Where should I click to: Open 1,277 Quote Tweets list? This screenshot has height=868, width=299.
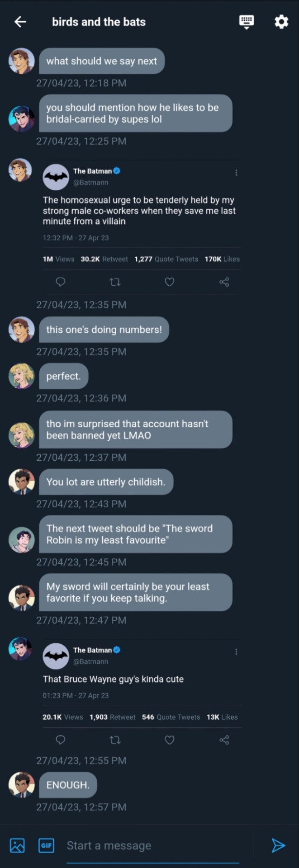166,259
